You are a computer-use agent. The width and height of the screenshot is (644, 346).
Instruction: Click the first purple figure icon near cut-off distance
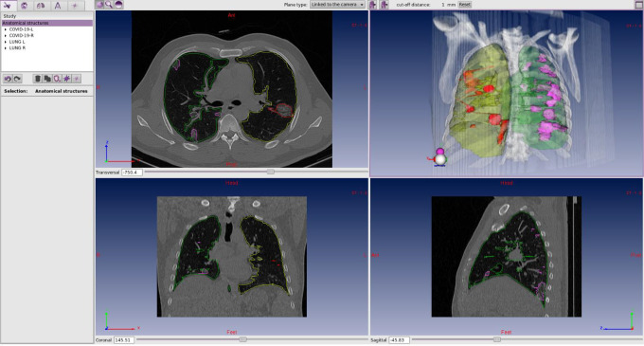coord(373,5)
